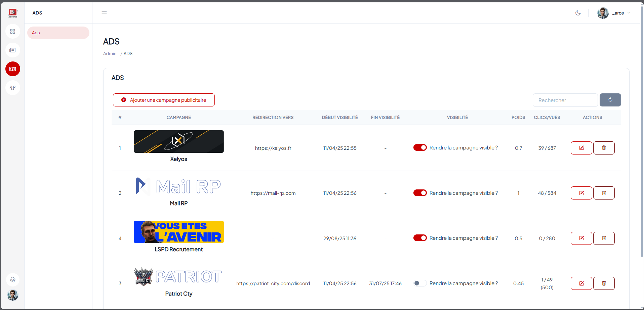Screen dimensions: 644x310
Task: Click the refresh button beside search
Action: click(610, 100)
